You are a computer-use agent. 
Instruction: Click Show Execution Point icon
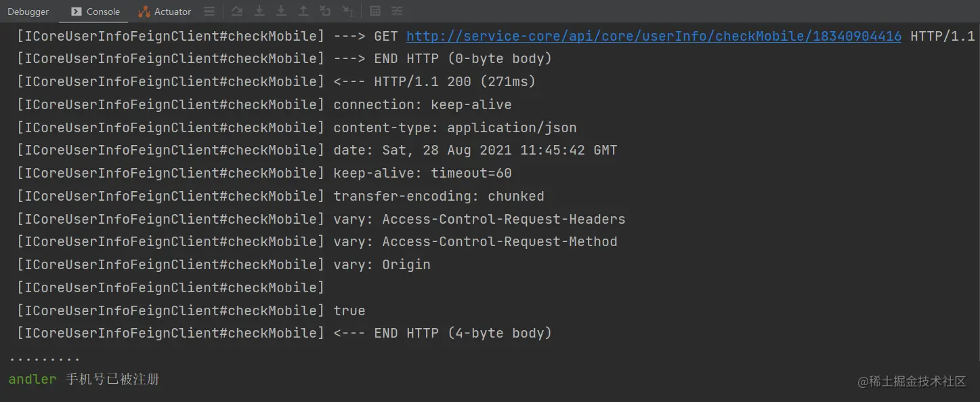[236, 11]
